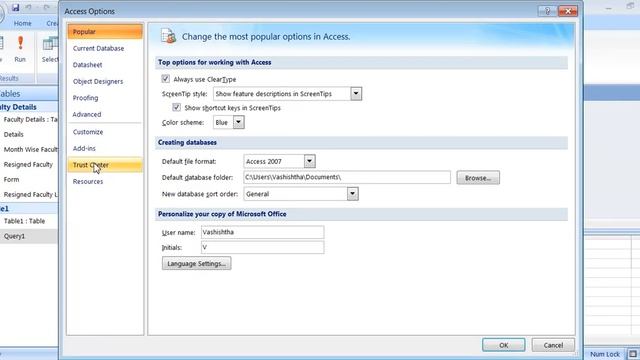Select the Popular options category
The width and height of the screenshot is (640, 360).
point(105,31)
